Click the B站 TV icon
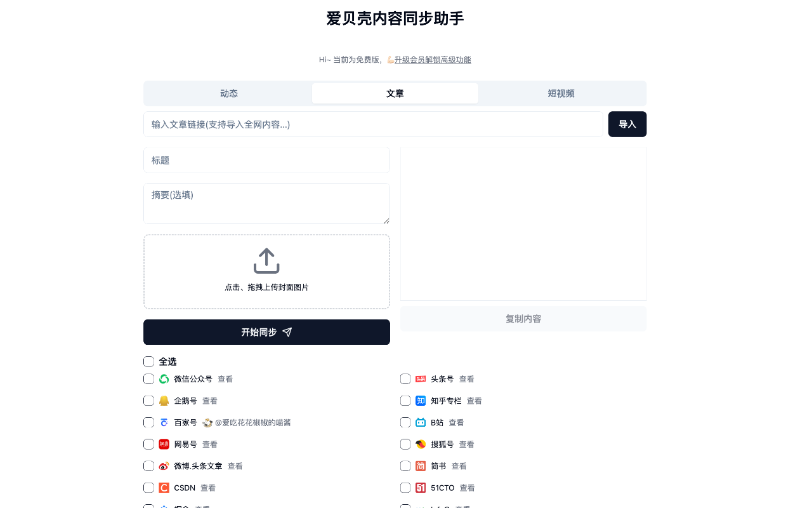Screen dimensions: 812x508 coord(420,422)
